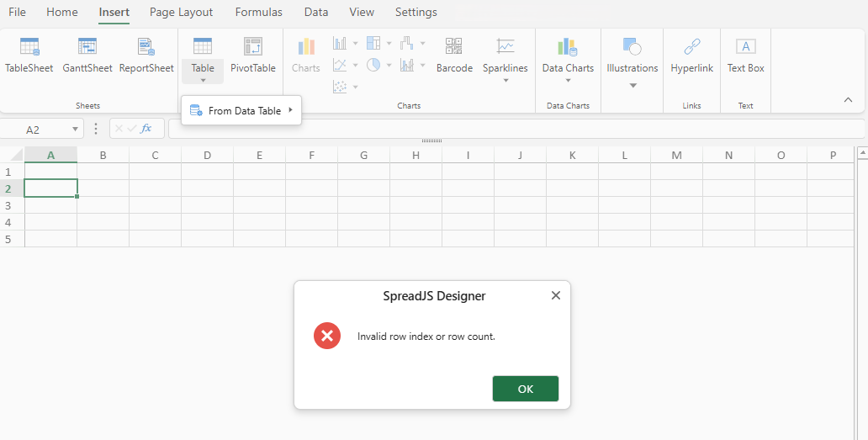Viewport: 868px width, 440px height.
Task: Click the Sparklines icon
Action: click(505, 46)
